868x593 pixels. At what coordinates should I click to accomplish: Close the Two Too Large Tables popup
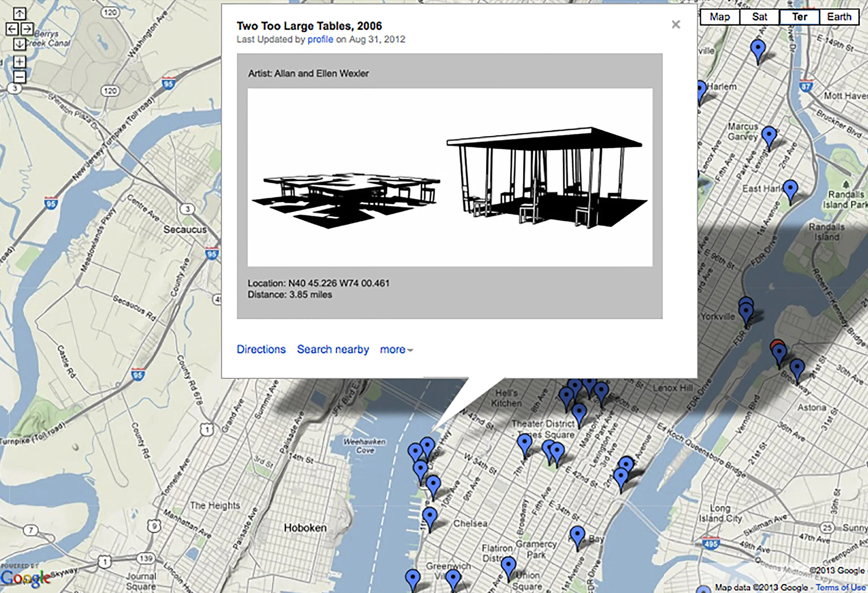click(x=676, y=25)
